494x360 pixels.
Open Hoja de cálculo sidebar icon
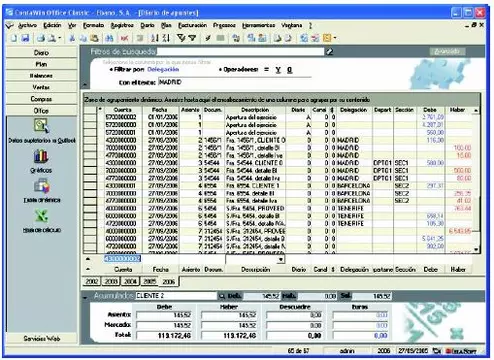(x=42, y=221)
